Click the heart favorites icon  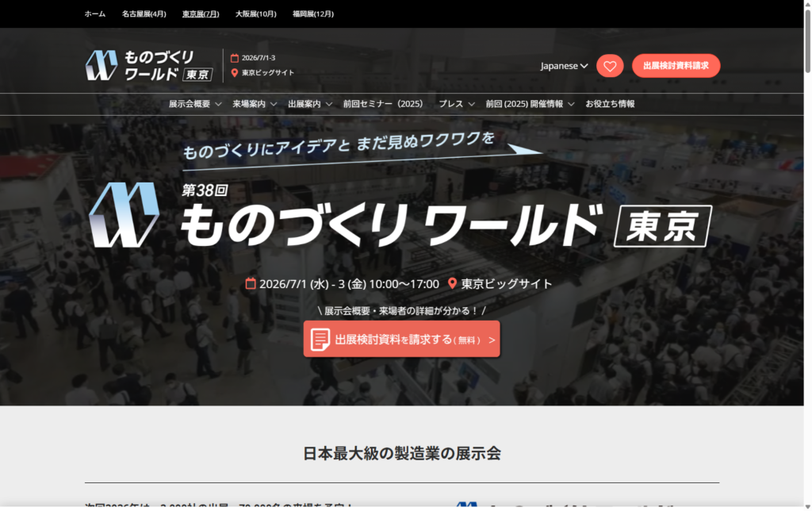[610, 66]
